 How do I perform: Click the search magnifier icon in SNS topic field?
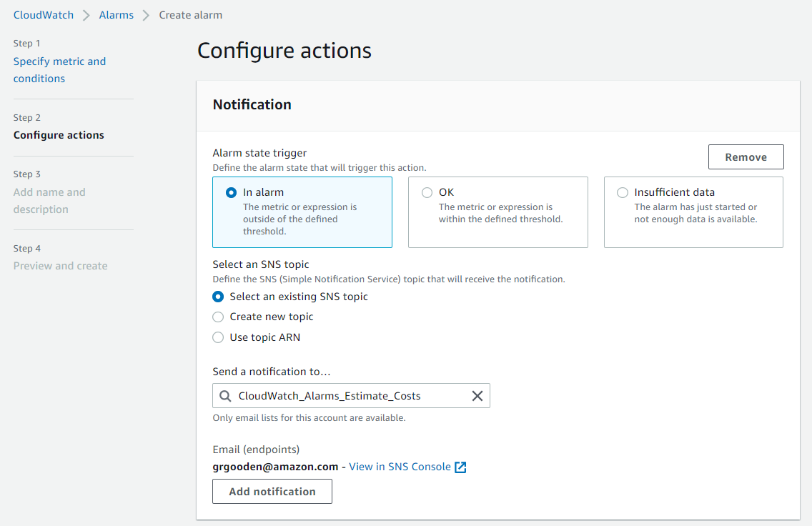pyautogui.click(x=224, y=395)
